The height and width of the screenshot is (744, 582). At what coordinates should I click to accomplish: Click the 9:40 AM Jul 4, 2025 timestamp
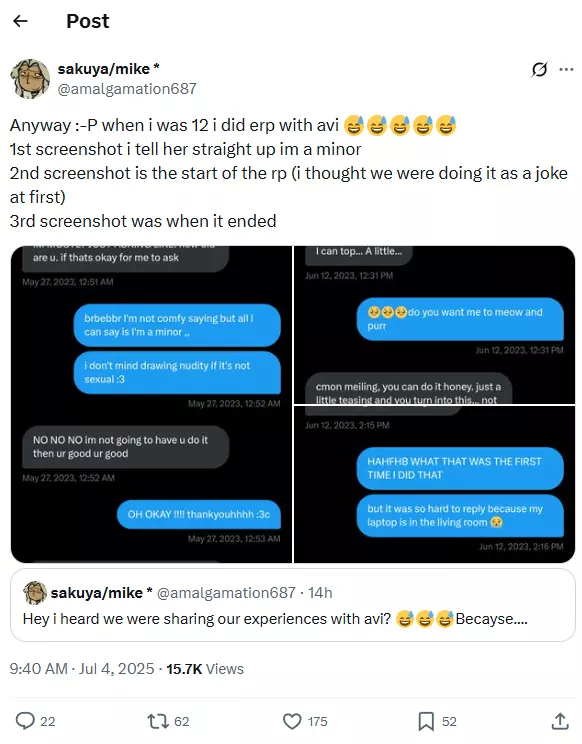82,669
